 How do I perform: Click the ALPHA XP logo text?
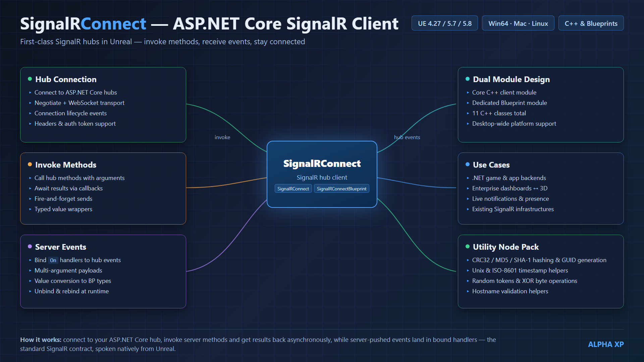coord(606,344)
